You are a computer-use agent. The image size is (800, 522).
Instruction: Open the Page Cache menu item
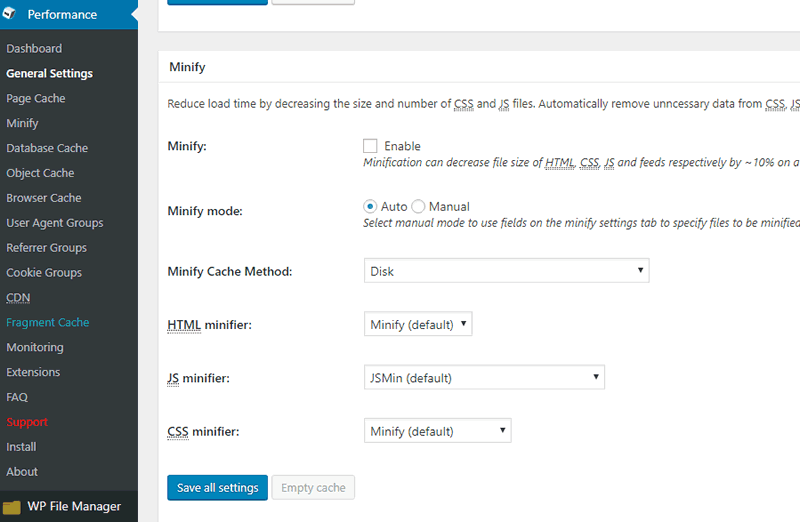tap(36, 98)
